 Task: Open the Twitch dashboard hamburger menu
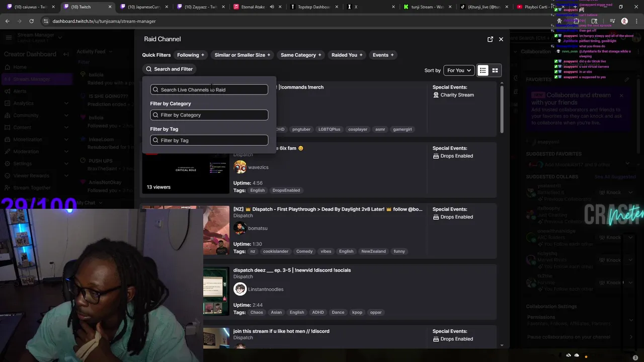(x=9, y=37)
